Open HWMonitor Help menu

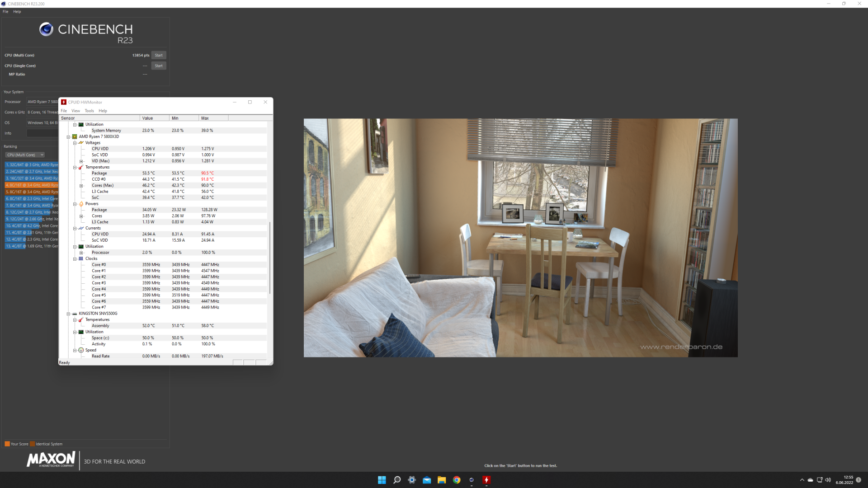[103, 111]
